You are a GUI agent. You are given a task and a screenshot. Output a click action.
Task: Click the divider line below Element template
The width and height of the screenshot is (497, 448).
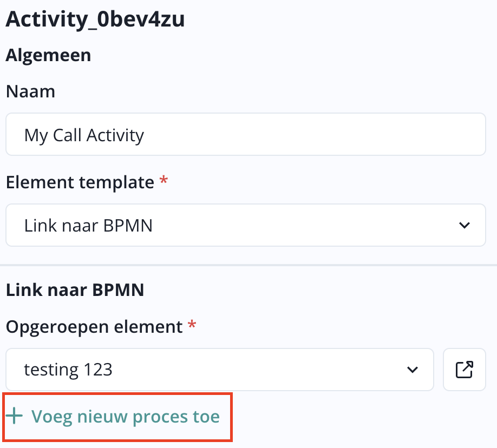[248, 265]
